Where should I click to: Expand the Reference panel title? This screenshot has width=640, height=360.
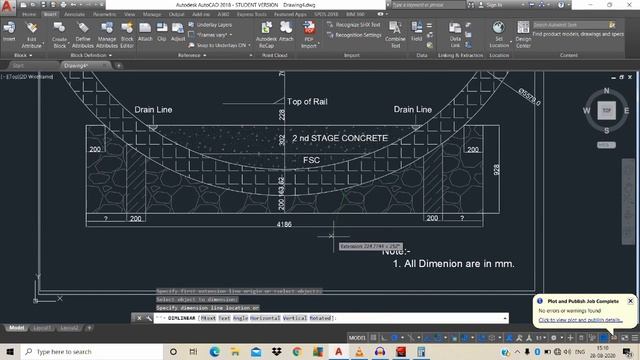click(x=192, y=55)
